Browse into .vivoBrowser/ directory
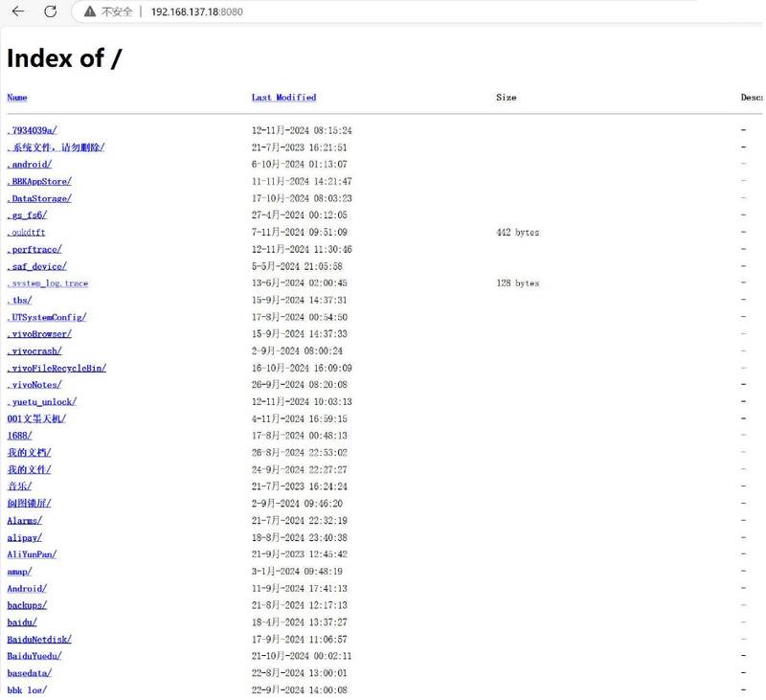The height and width of the screenshot is (700, 766). click(39, 334)
